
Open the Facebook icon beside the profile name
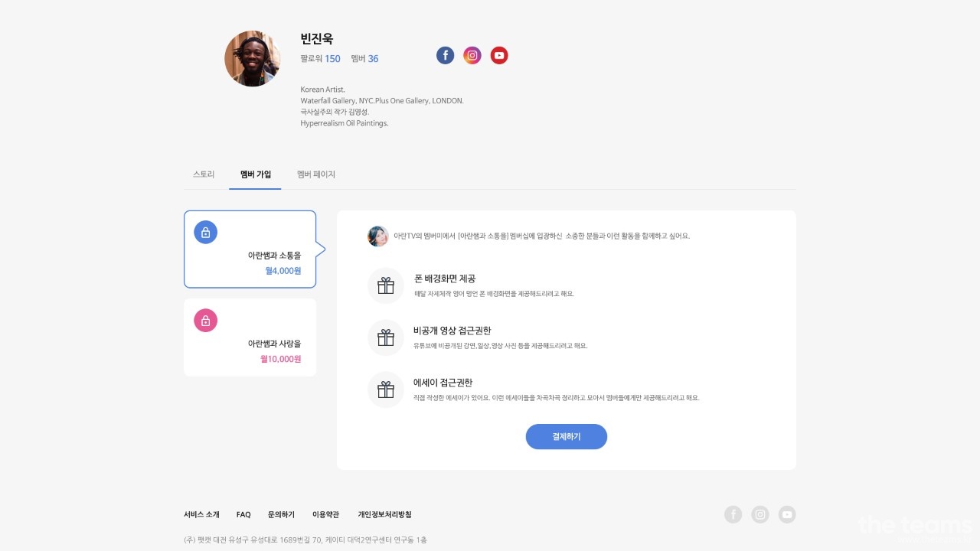point(445,55)
